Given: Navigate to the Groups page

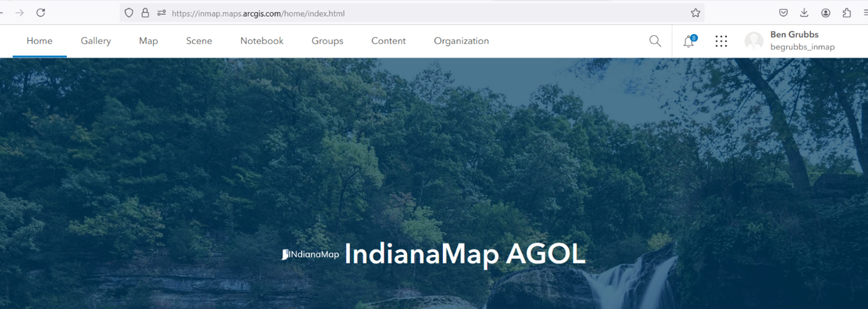Looking at the screenshot, I should (x=327, y=41).
